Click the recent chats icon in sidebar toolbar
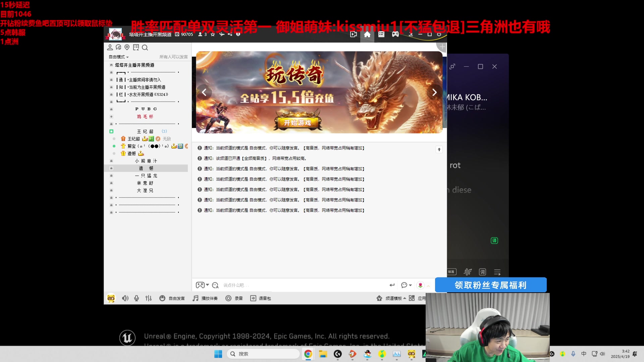644x362 pixels. tap(118, 47)
